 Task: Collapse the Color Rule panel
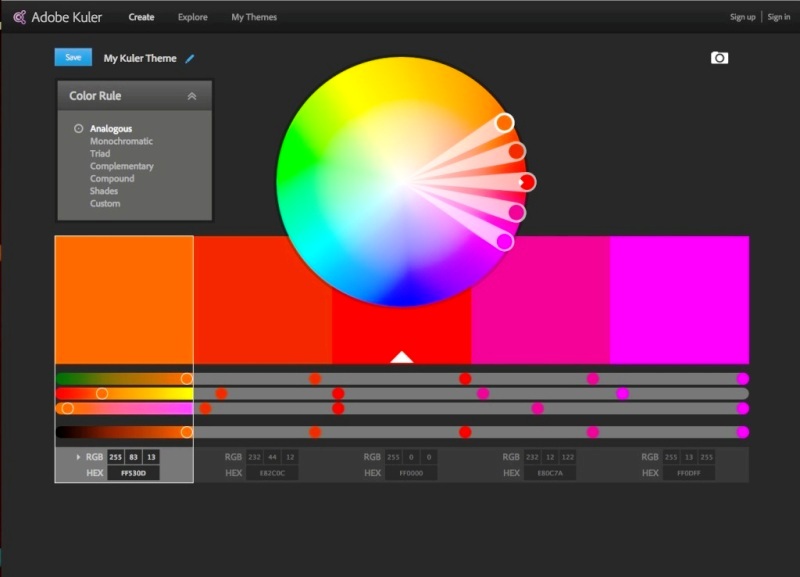[192, 96]
